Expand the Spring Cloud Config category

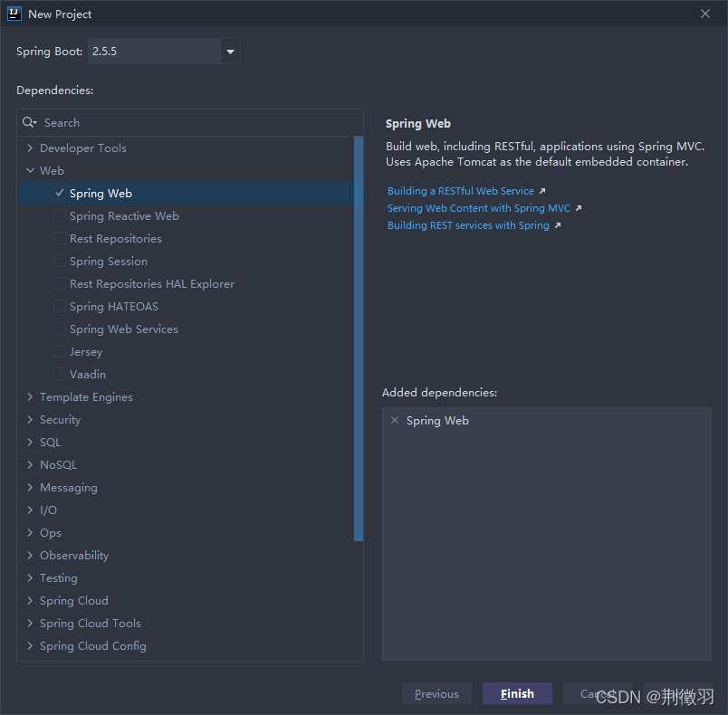30,646
